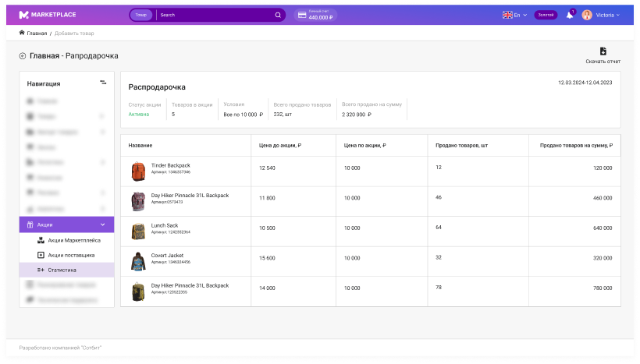Click into the Search input field
The height and width of the screenshot is (364, 640).
tap(215, 15)
